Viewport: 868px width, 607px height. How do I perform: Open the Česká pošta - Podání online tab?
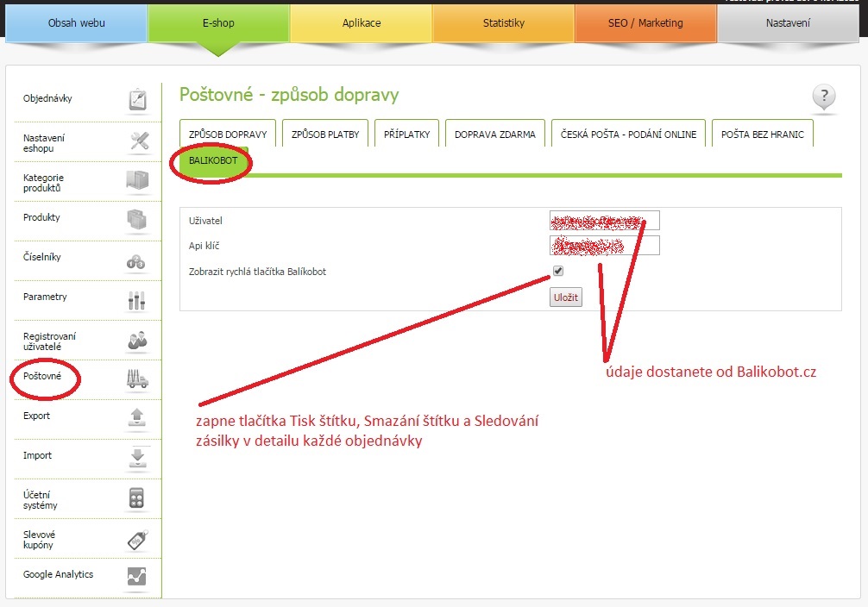(628, 134)
